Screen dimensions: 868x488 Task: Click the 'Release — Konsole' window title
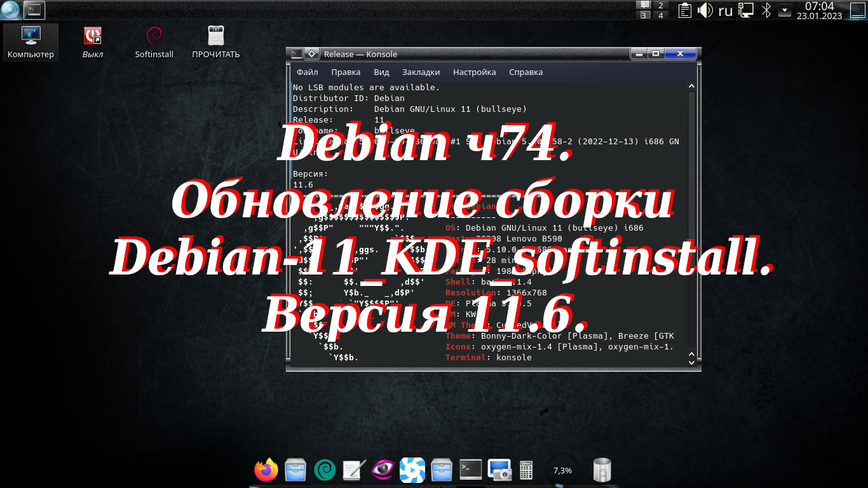click(x=360, y=54)
